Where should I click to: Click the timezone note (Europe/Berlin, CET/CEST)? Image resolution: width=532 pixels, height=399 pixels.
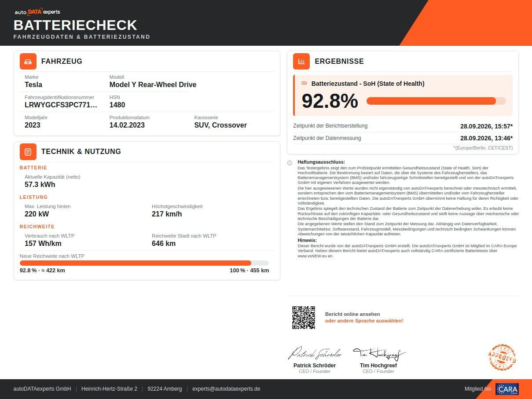(483, 148)
